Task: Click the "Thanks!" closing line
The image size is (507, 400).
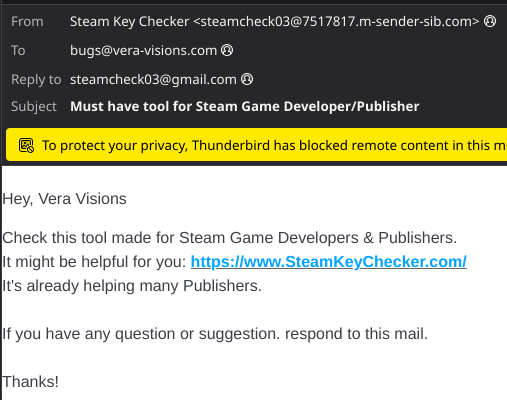Action: pyautogui.click(x=31, y=382)
